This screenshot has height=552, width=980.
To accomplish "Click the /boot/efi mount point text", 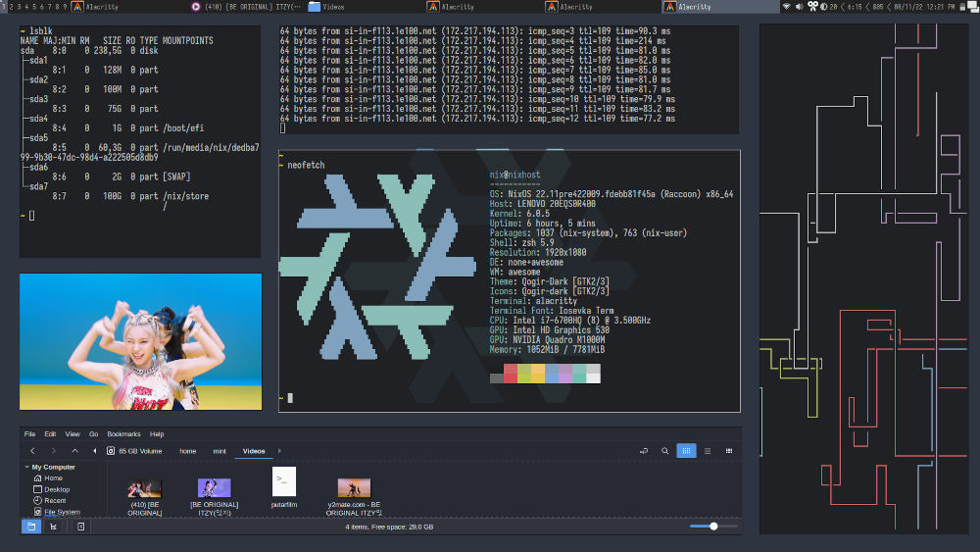I will pos(183,127).
